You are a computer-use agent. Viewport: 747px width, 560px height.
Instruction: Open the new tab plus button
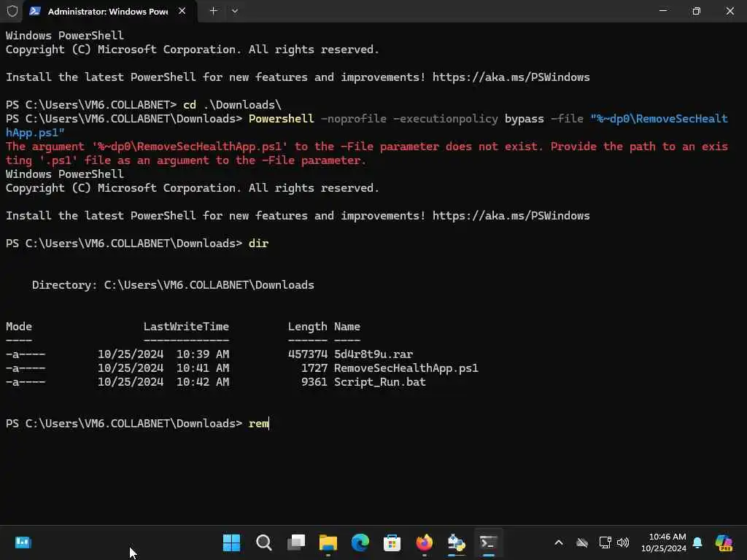214,11
